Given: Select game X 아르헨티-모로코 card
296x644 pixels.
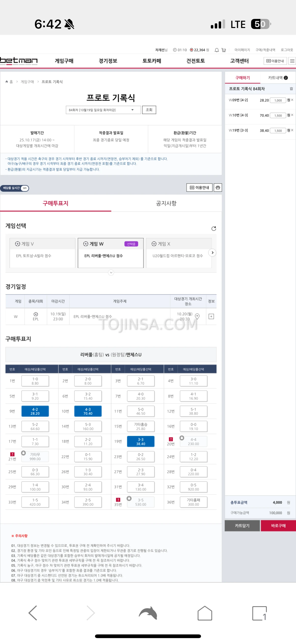Looking at the screenshot, I should click(x=179, y=253).
